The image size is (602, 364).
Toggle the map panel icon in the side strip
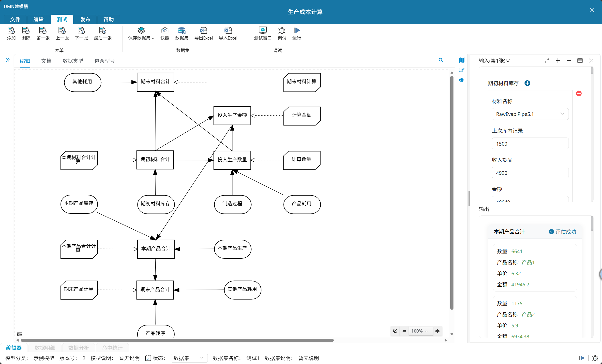(x=462, y=60)
